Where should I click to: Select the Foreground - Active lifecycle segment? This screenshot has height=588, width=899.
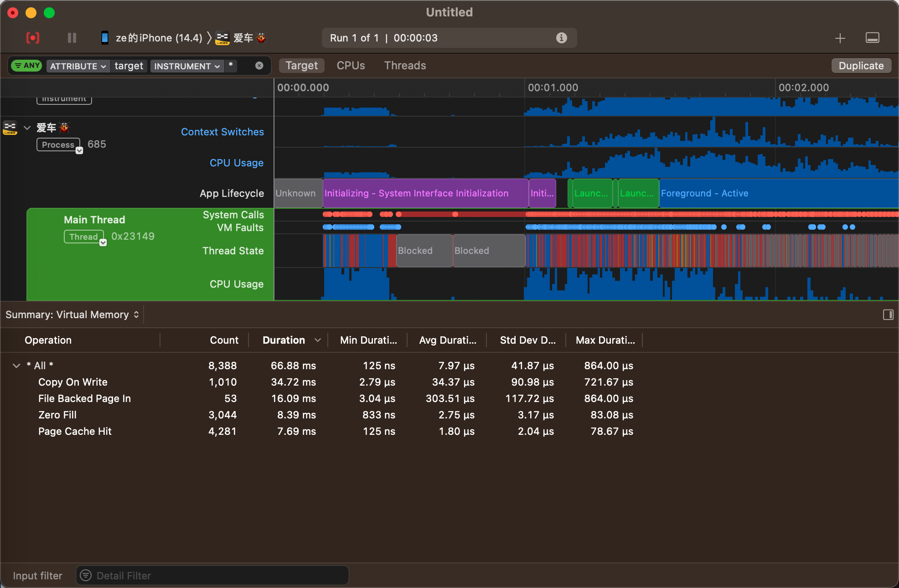click(x=775, y=193)
